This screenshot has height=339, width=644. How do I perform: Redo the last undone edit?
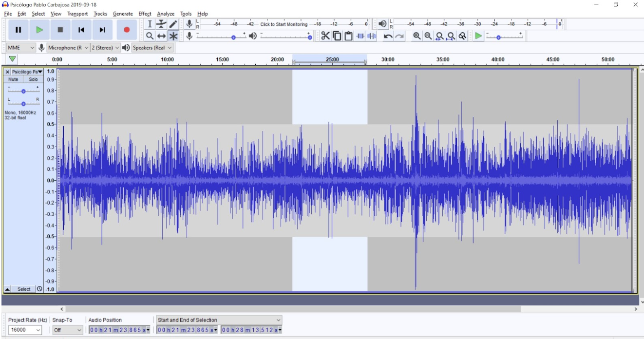click(399, 36)
